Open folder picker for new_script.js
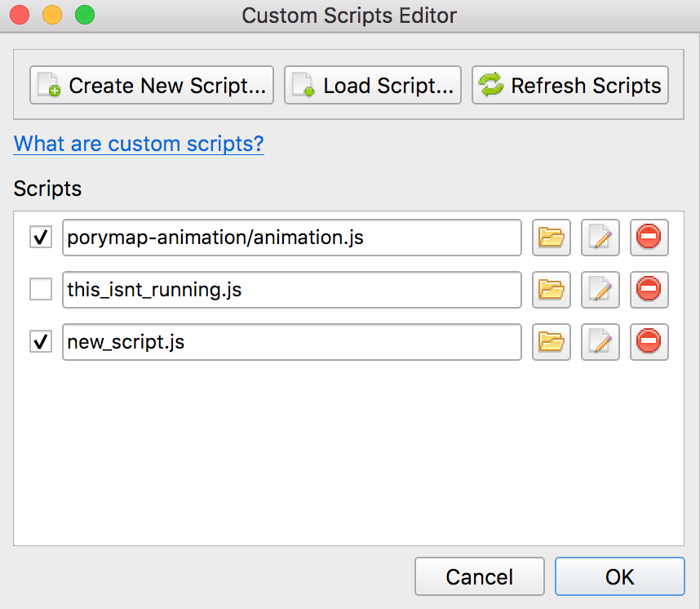 (x=551, y=342)
